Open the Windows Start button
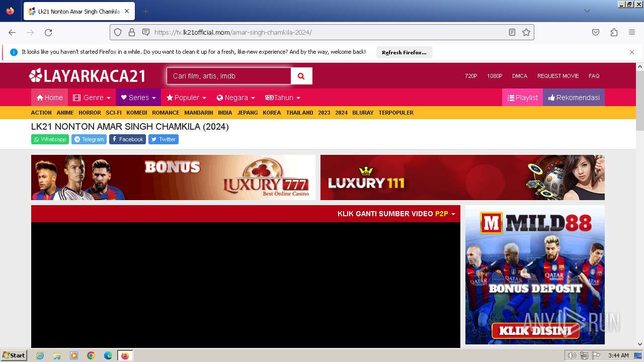This screenshot has width=644, height=362. point(14,355)
